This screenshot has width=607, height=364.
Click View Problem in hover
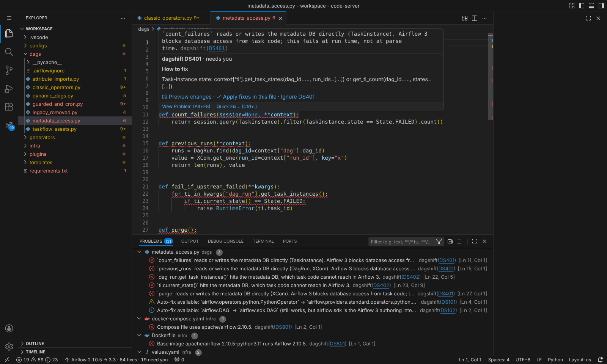coord(186,107)
